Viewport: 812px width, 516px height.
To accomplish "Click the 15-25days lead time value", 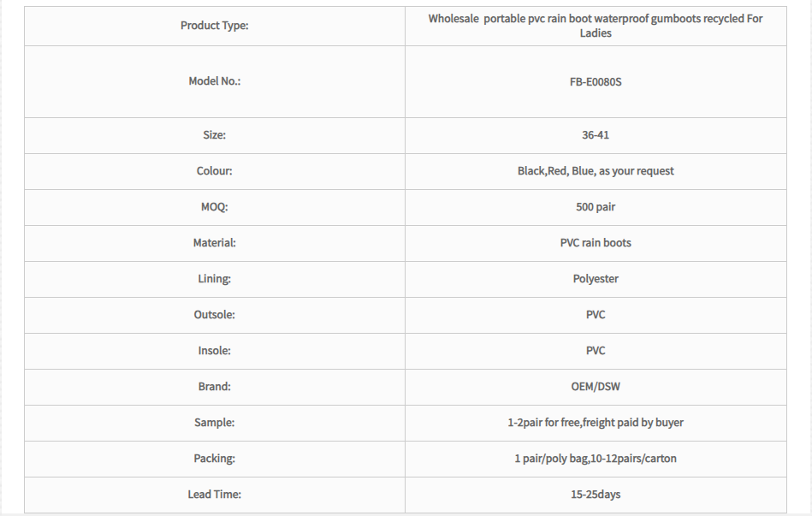I will click(x=595, y=495).
